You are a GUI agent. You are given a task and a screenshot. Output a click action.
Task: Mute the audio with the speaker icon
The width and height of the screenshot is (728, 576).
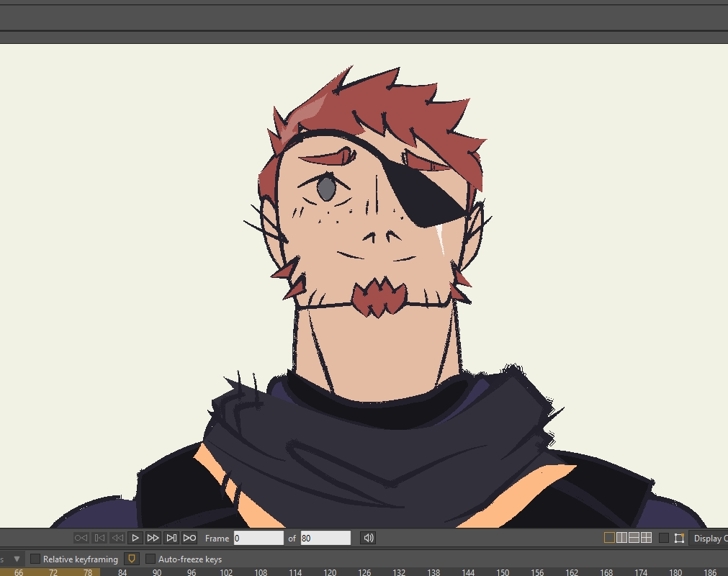(x=368, y=538)
